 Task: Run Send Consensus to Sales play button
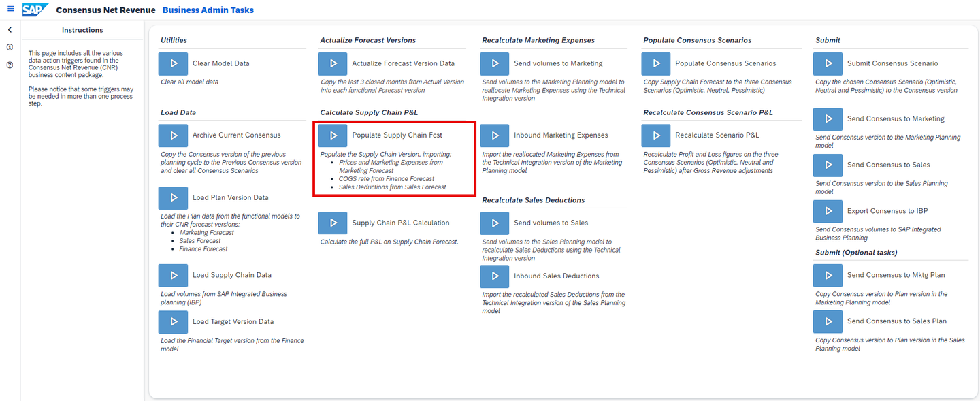coord(828,165)
